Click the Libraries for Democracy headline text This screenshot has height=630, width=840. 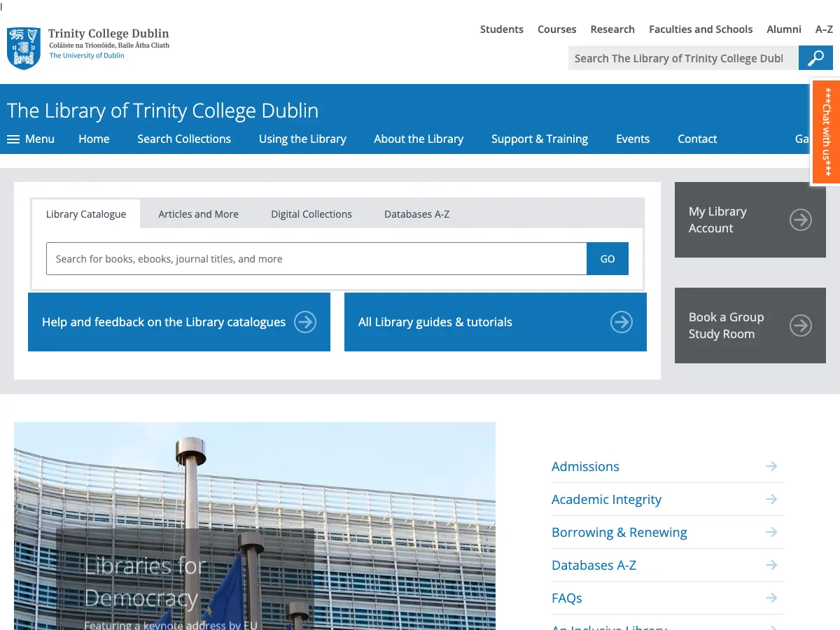(145, 582)
